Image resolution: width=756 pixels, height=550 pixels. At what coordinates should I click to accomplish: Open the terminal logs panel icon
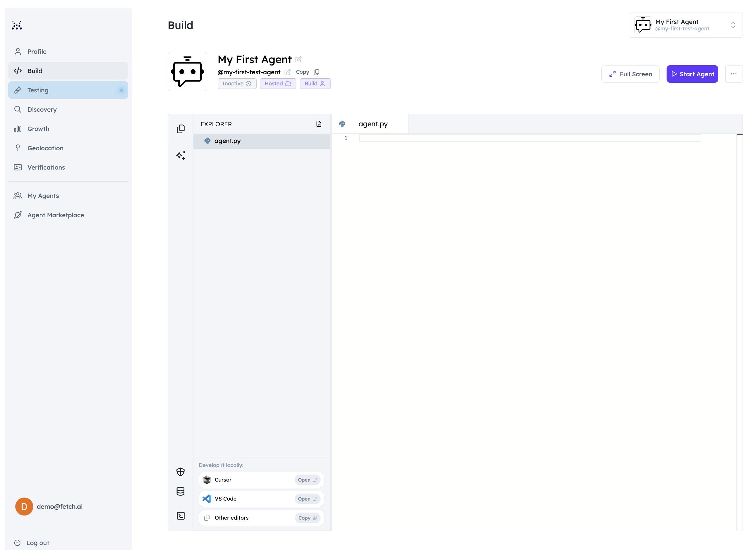tap(181, 516)
